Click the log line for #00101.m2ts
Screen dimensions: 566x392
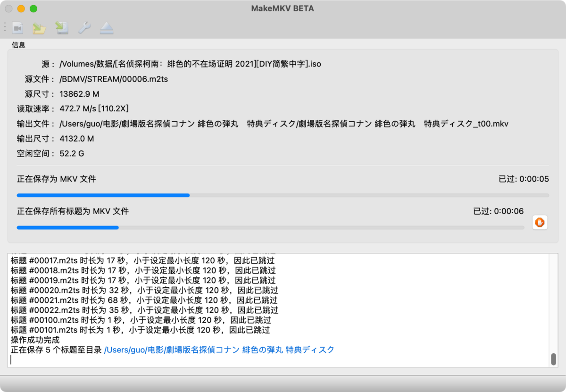coord(140,330)
